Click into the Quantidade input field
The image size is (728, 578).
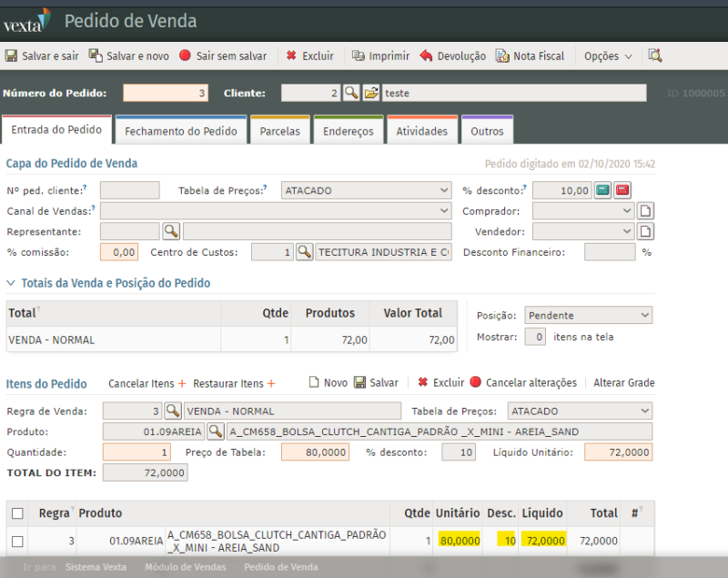point(136,452)
